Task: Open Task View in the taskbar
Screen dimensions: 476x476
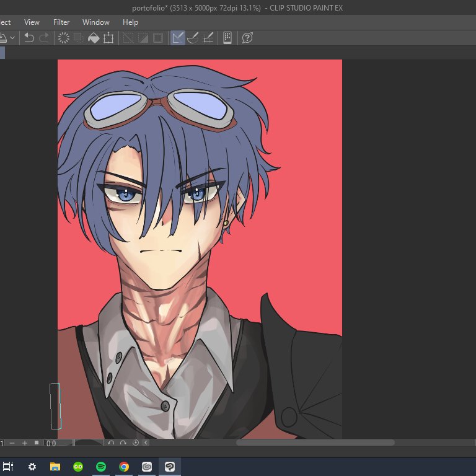Action: (8, 467)
